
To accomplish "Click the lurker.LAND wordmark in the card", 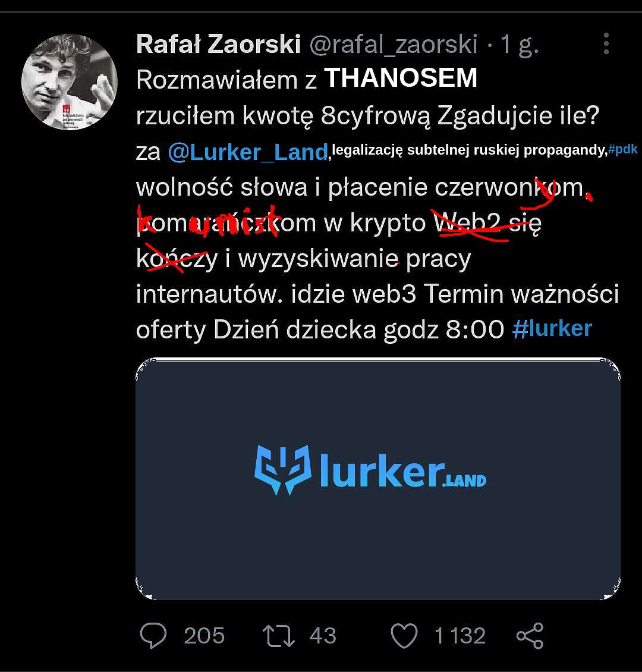I will click(x=403, y=470).
